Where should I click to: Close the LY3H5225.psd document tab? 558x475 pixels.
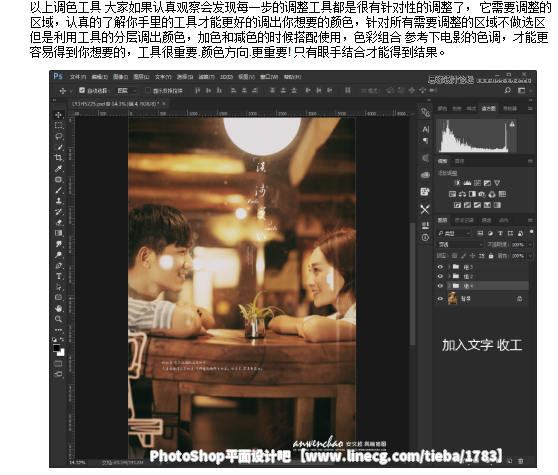coord(164,104)
